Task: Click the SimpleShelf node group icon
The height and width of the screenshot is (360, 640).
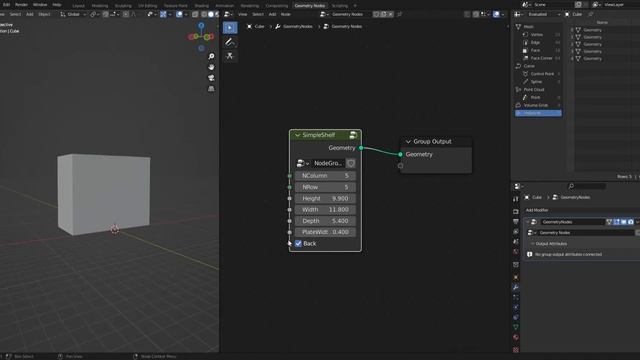Action: [353, 135]
